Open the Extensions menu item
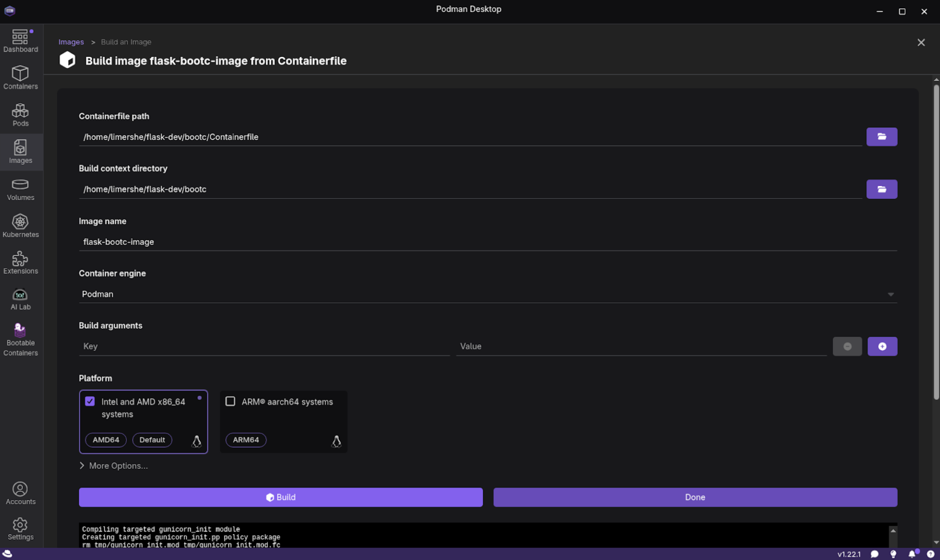Image resolution: width=940 pixels, height=560 pixels. (x=20, y=263)
